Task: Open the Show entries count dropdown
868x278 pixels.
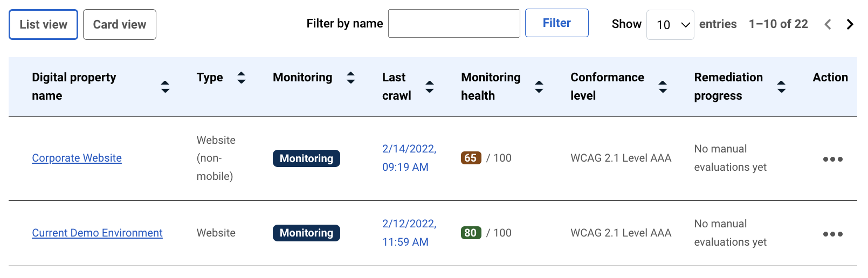Action: click(670, 25)
